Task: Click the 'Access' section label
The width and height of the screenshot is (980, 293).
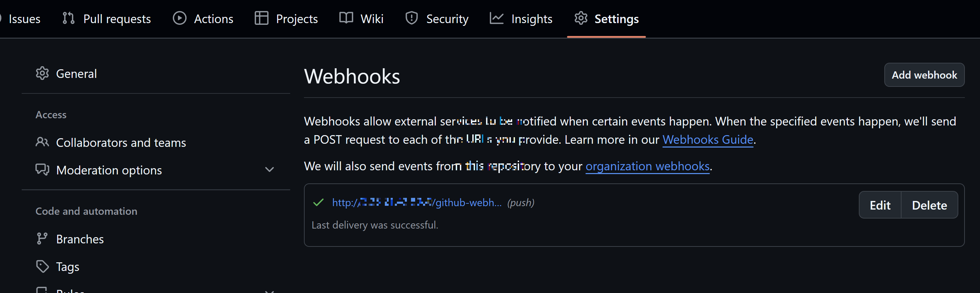Action: click(51, 115)
